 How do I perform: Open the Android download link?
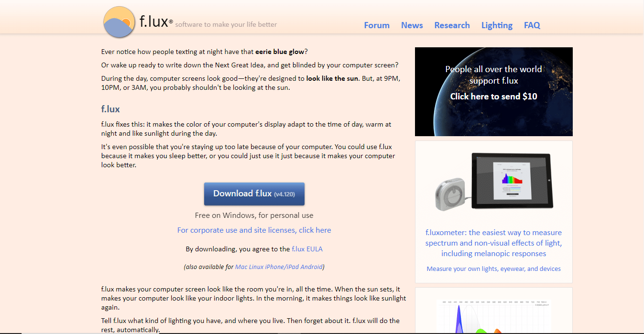point(311,267)
